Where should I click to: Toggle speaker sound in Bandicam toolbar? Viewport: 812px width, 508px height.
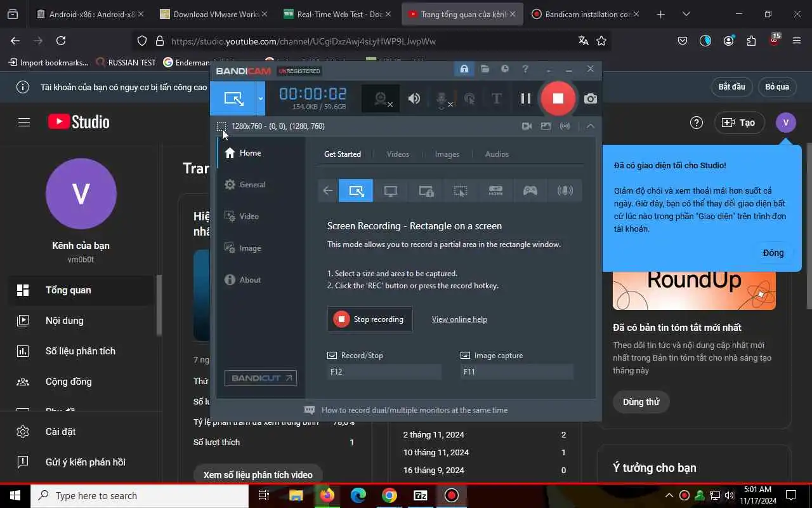click(x=414, y=98)
